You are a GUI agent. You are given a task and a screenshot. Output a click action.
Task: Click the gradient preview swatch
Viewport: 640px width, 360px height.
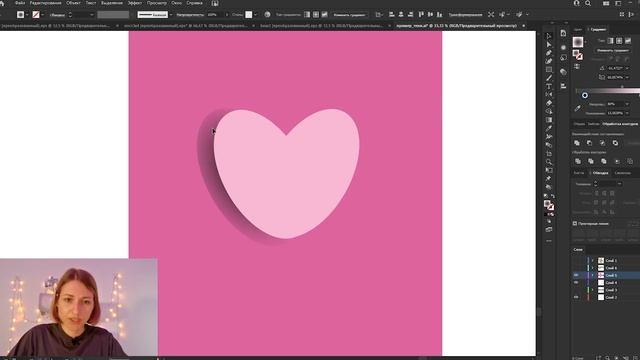tap(578, 42)
